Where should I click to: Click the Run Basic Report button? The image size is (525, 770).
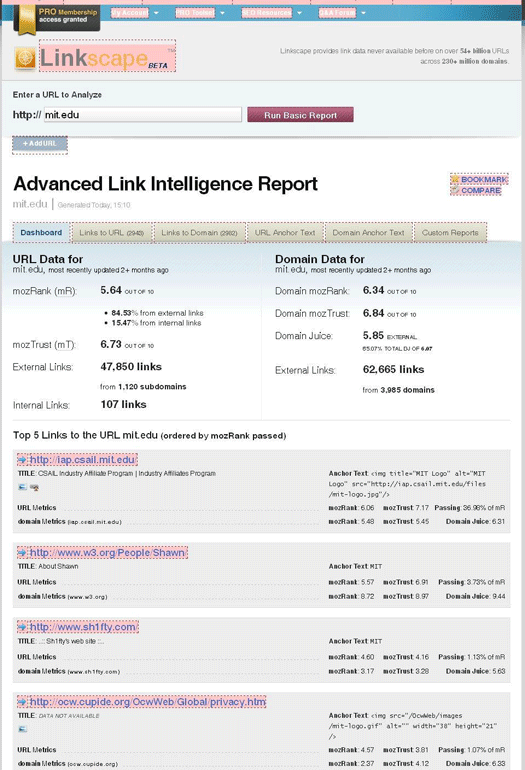[301, 115]
